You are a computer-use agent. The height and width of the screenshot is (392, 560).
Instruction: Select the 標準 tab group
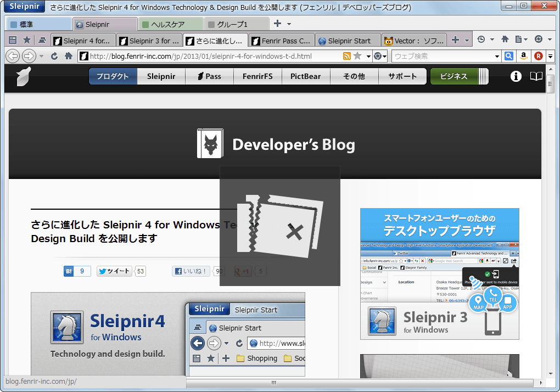click(38, 24)
